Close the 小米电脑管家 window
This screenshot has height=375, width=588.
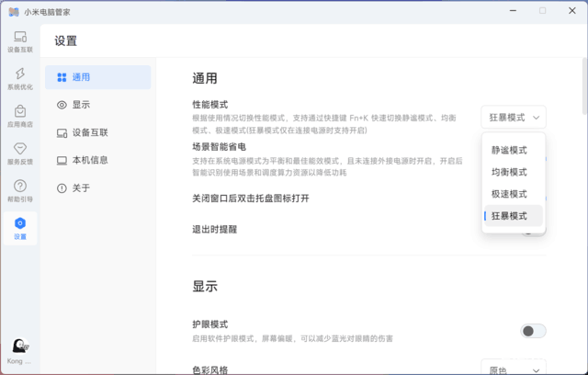pyautogui.click(x=571, y=11)
